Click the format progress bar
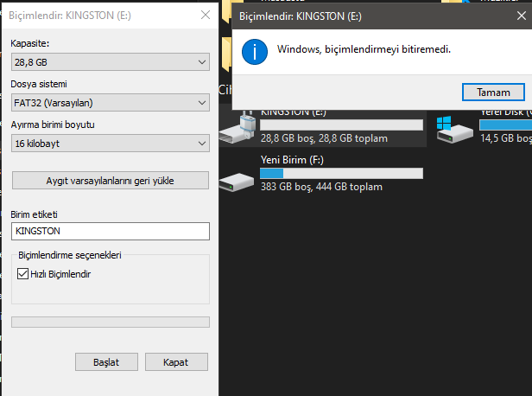The height and width of the screenshot is (396, 532). click(111, 322)
